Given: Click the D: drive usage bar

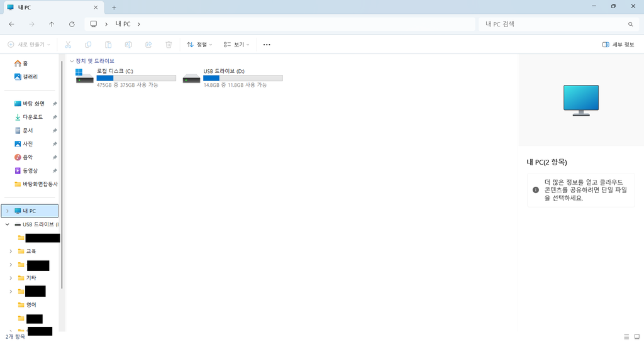Looking at the screenshot, I should tap(243, 78).
